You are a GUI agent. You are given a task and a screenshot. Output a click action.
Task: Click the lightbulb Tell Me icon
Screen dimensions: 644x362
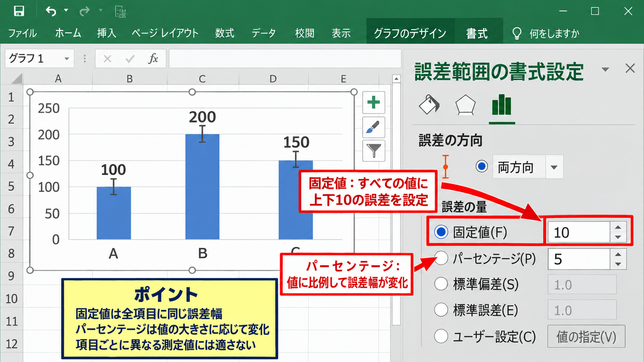tap(517, 33)
